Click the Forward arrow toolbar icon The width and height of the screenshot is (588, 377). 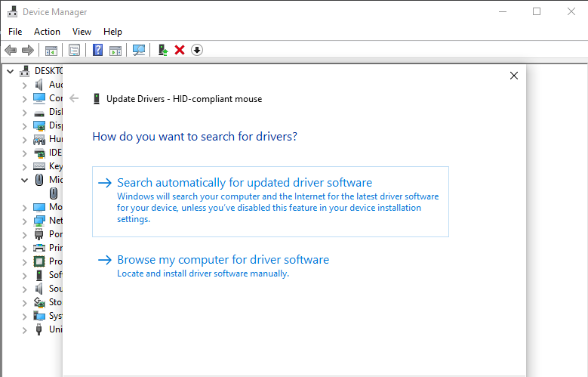pos(28,50)
